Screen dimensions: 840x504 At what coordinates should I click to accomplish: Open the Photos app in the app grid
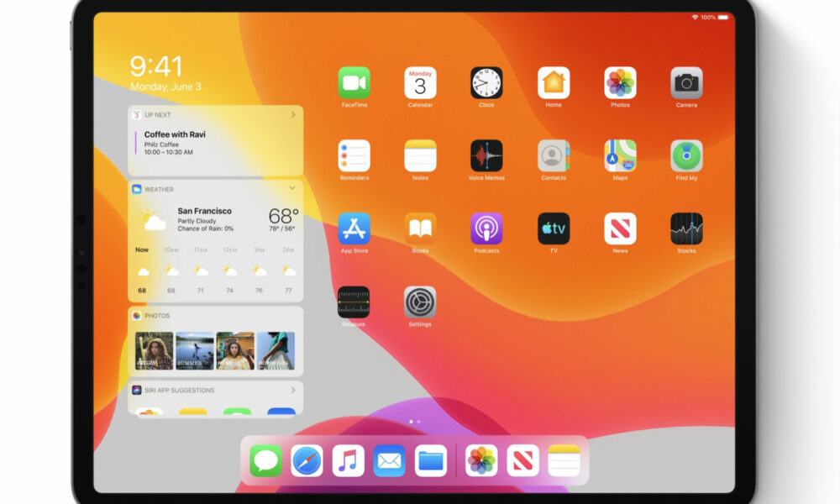tap(620, 83)
